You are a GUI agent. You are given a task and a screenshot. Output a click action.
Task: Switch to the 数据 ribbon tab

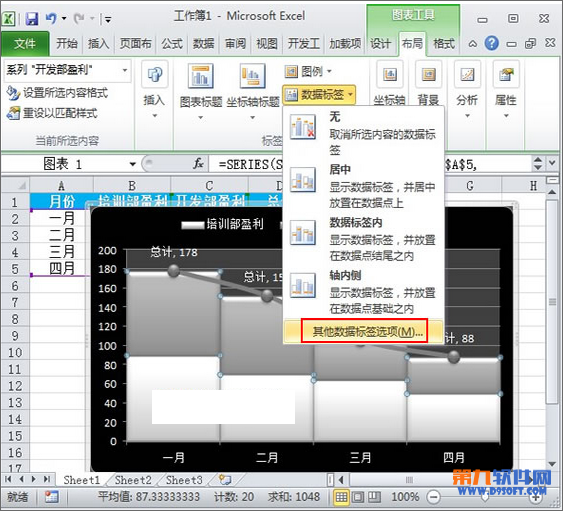click(204, 44)
